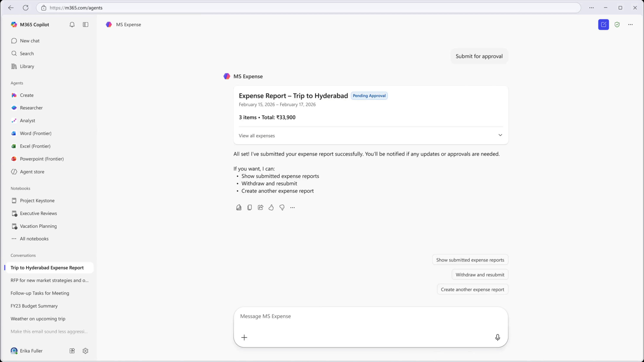The height and width of the screenshot is (362, 644).
Task: Toggle the sidebar panel collapse icon
Action: [85, 24]
